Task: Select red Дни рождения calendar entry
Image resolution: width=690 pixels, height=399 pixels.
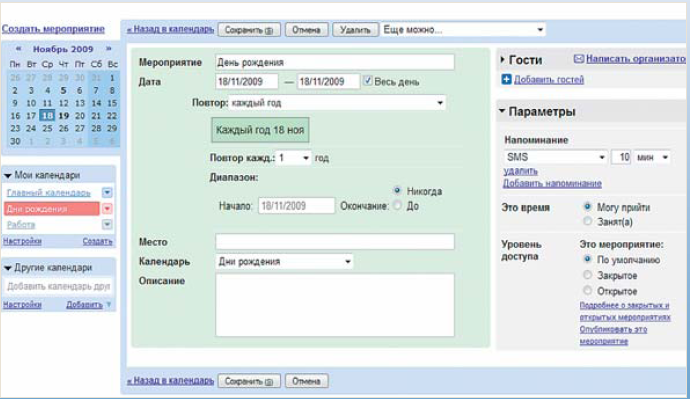Action: pyautogui.click(x=51, y=209)
